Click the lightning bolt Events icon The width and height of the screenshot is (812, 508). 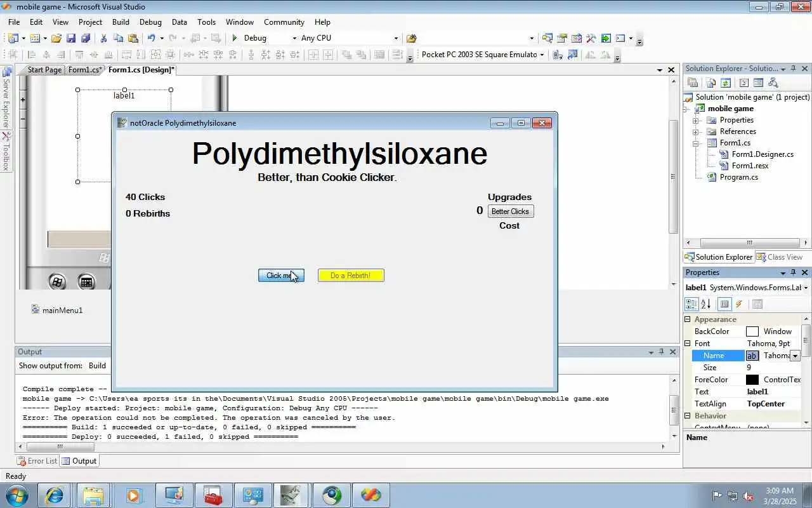tap(739, 304)
